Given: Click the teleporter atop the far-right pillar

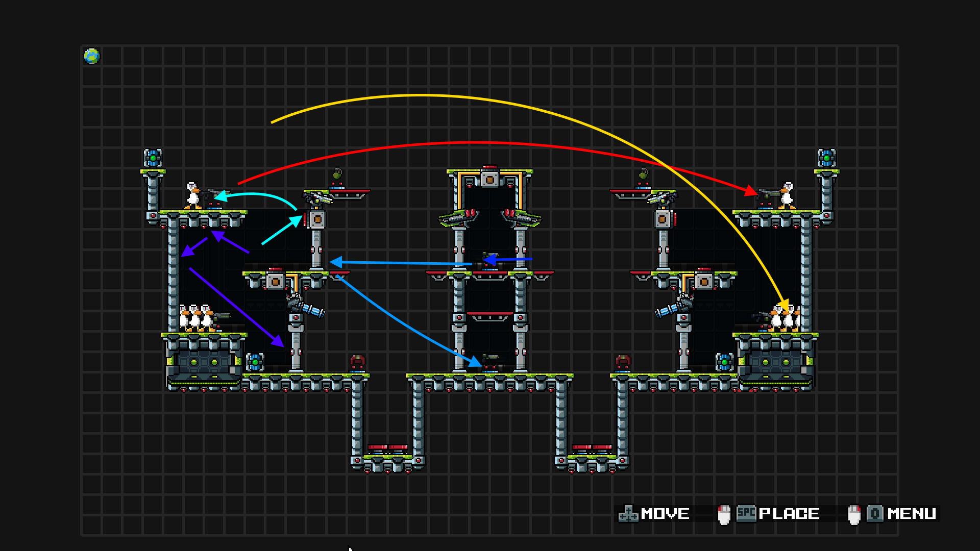Looking at the screenshot, I should [x=827, y=158].
